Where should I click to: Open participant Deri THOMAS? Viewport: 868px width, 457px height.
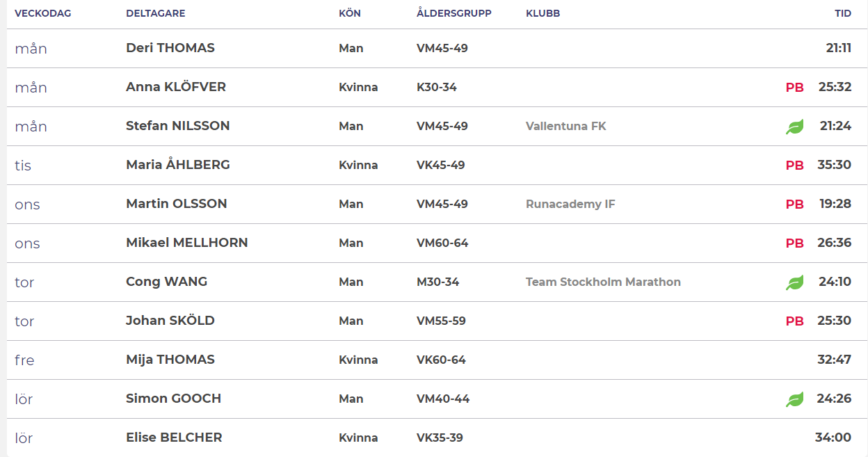coord(170,48)
